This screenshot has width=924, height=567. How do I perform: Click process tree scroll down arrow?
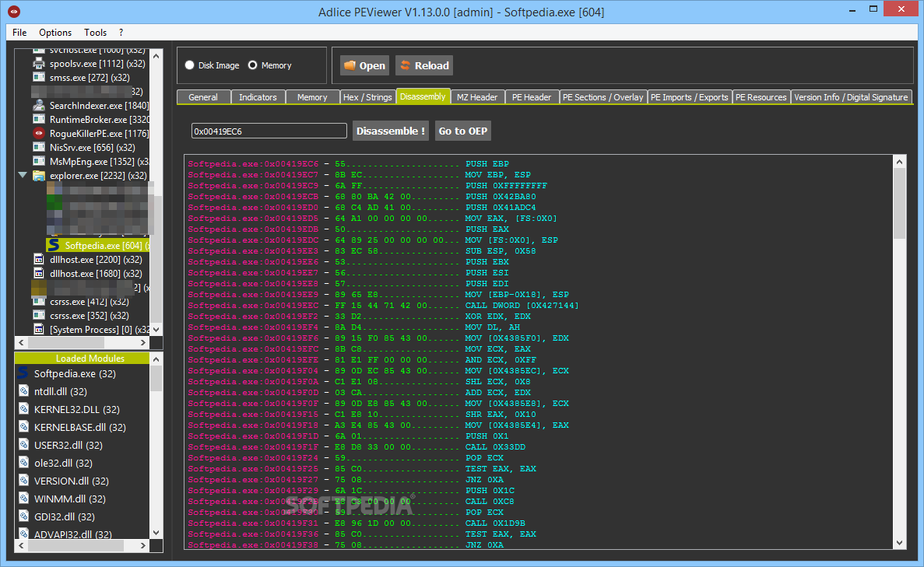click(156, 330)
